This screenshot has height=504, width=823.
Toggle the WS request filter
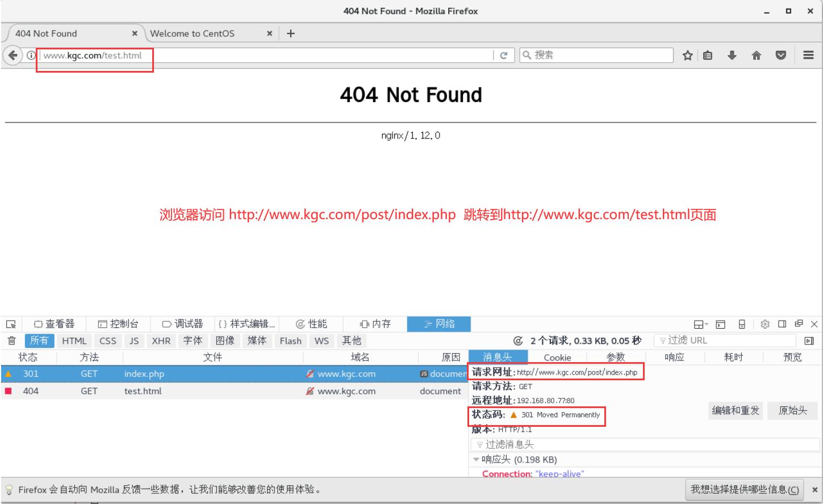click(321, 341)
